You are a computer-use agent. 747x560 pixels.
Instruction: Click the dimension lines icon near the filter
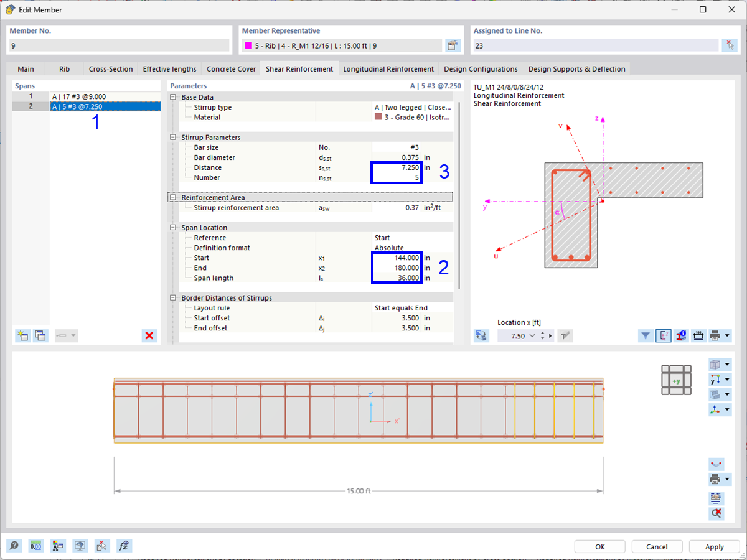coord(698,335)
